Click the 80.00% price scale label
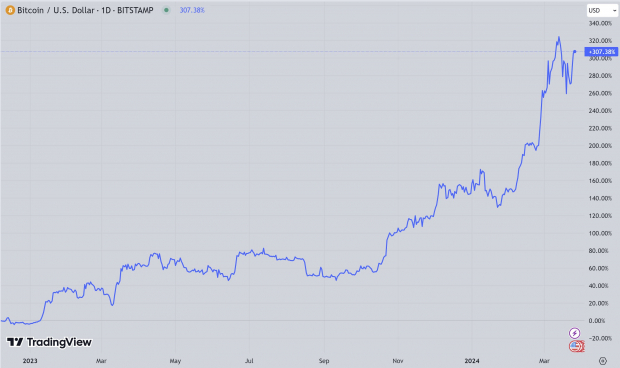The width and height of the screenshot is (620, 368). pyautogui.click(x=598, y=251)
